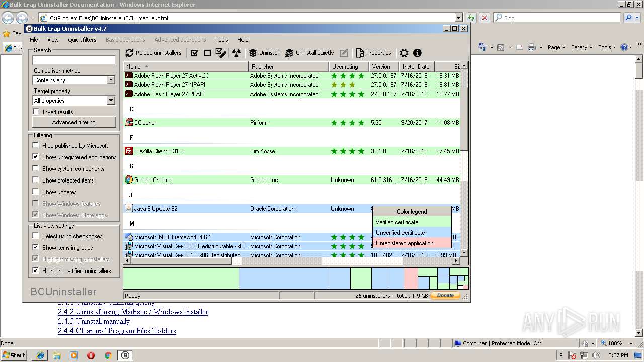Enable Hide published by Microsoft
This screenshot has height=362, width=644.
coord(36,145)
